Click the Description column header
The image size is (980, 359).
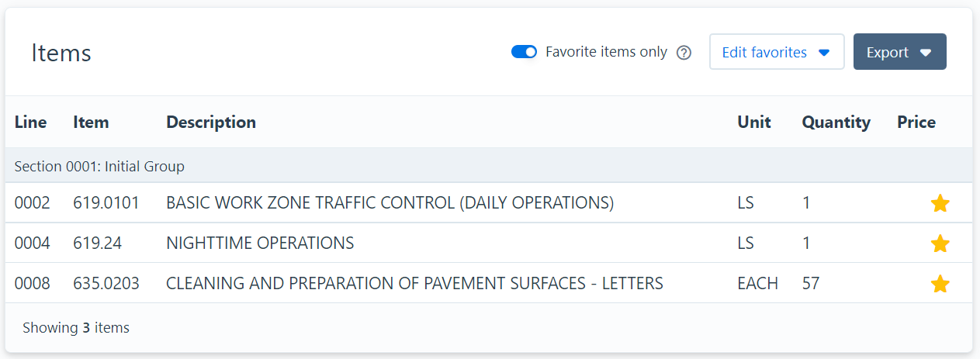click(x=211, y=122)
